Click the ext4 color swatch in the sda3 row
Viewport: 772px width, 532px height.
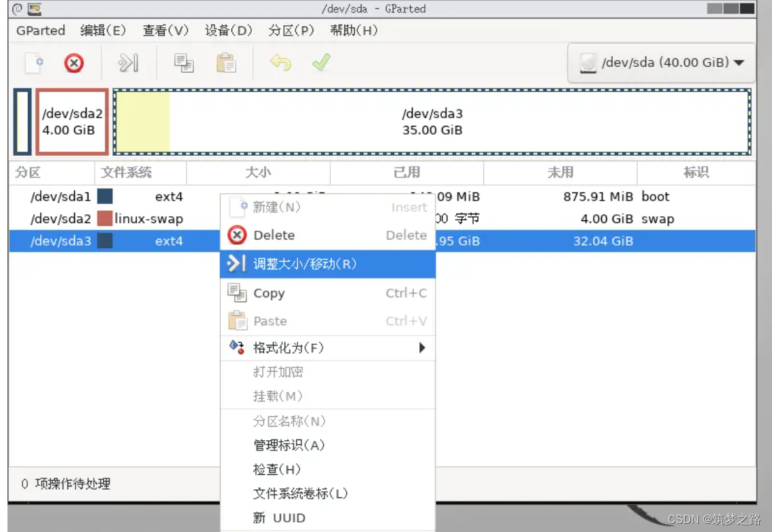pyautogui.click(x=105, y=241)
